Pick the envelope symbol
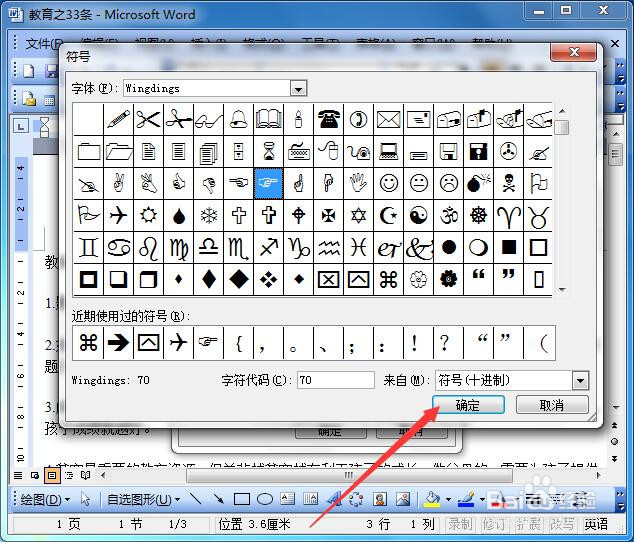634x542 pixels. tap(388, 120)
